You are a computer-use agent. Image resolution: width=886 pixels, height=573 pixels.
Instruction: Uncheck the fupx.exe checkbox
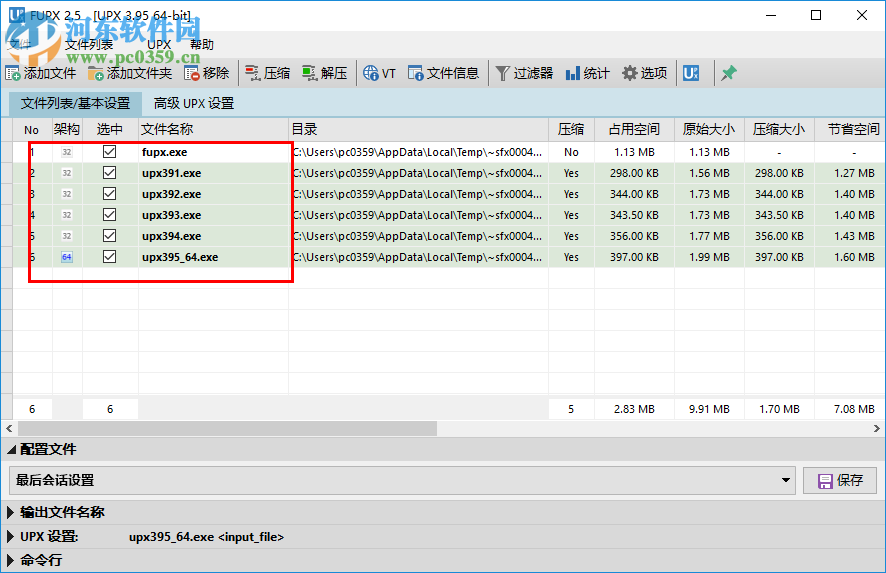click(x=110, y=151)
